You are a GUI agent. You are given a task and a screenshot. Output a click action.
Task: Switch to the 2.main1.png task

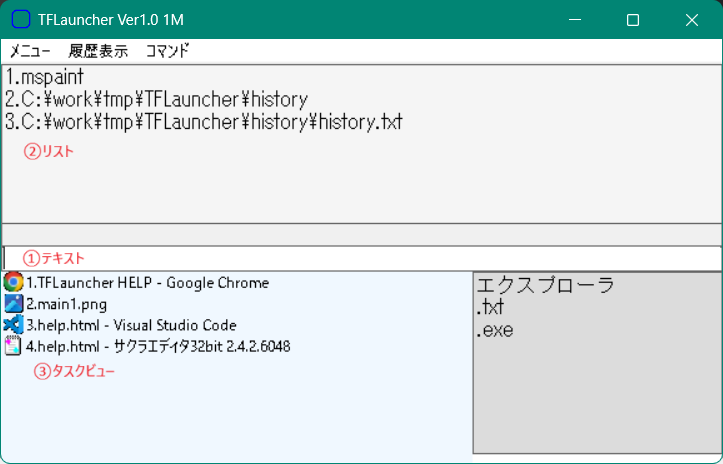(x=66, y=304)
